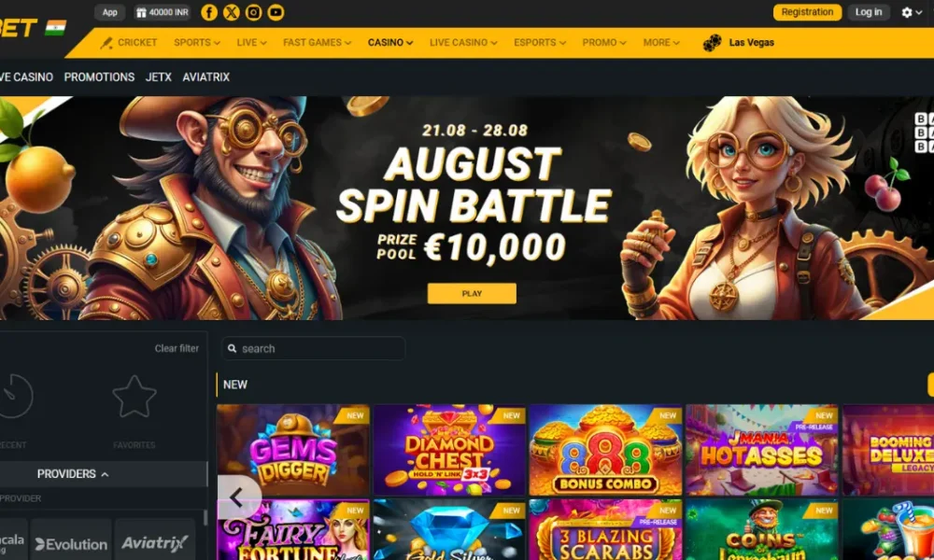Viewport: 934px width, 560px height.
Task: Open the Gems Digger game thumbnail
Action: [293, 450]
